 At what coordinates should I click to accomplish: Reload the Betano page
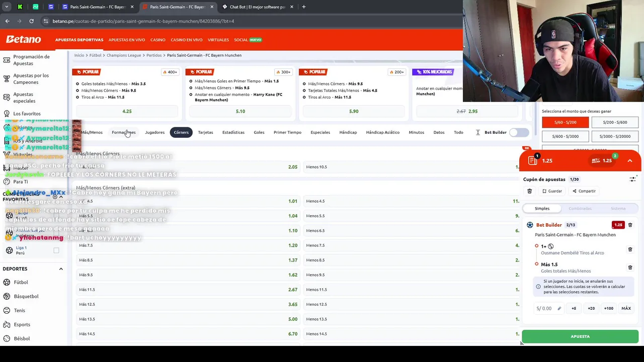[x=31, y=21]
